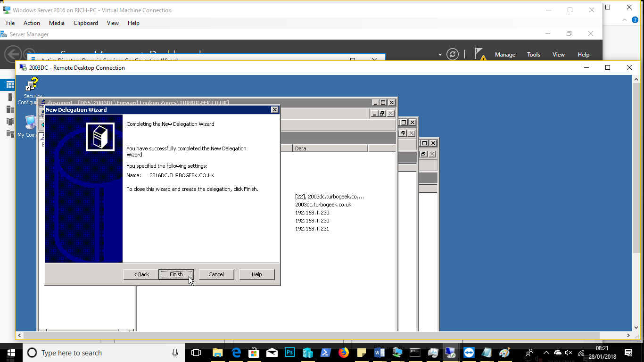Screen dimensions: 644x362
Task: Open Security Configuration Wizard desktop shortcut
Action: (x=31, y=91)
